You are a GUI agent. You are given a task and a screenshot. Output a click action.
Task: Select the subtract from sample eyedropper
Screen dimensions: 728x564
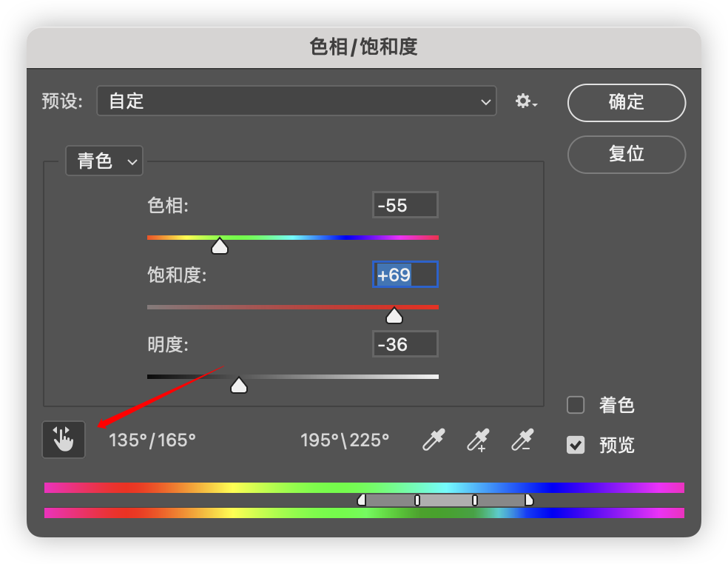tap(522, 440)
